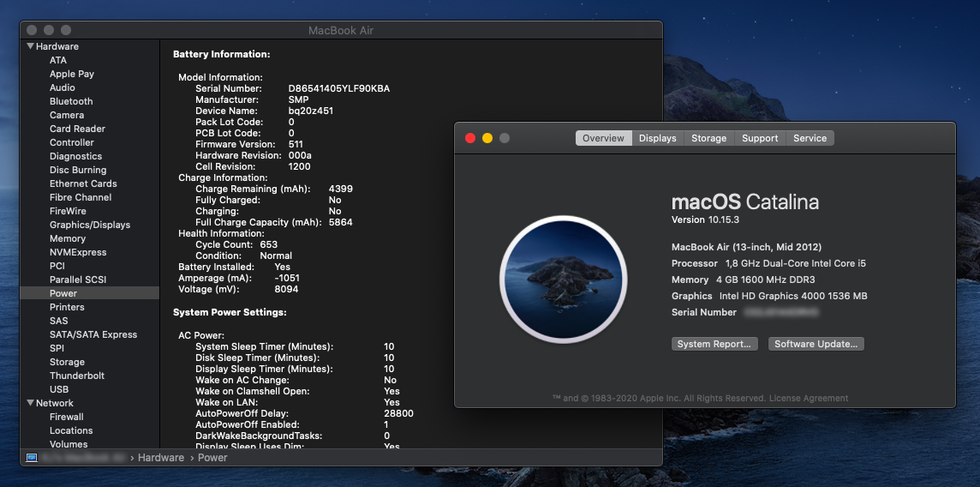Select Audio in the sidebar
980x487 pixels.
click(63, 87)
